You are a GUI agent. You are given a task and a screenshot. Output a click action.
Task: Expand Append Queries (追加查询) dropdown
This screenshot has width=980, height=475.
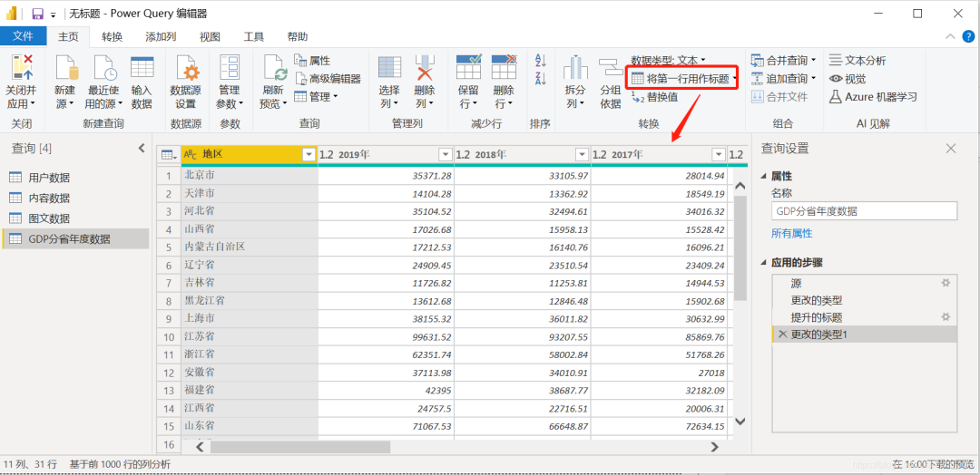[814, 79]
